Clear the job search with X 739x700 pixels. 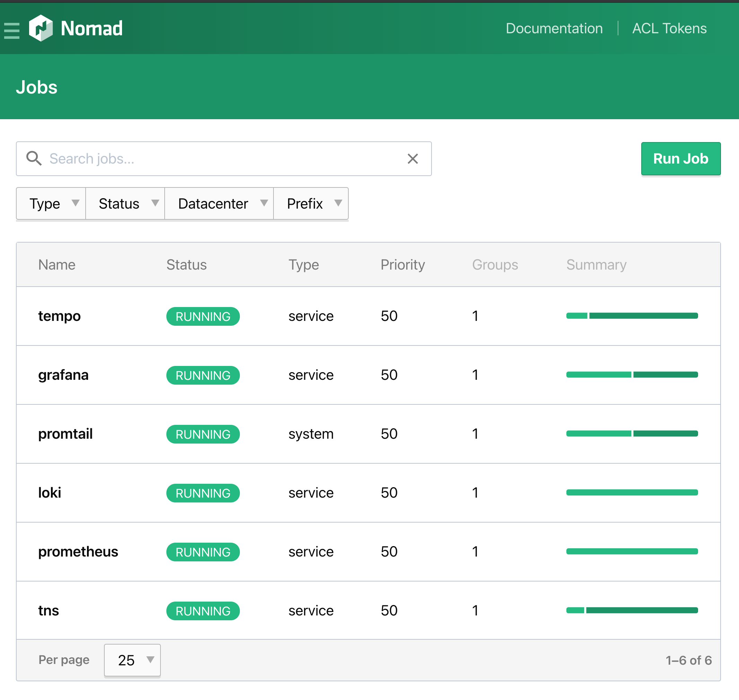(x=412, y=159)
